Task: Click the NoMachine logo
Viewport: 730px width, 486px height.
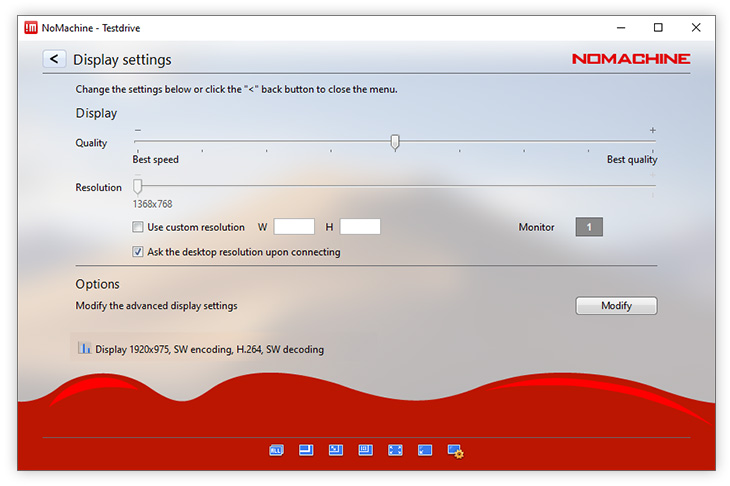Action: (630, 59)
